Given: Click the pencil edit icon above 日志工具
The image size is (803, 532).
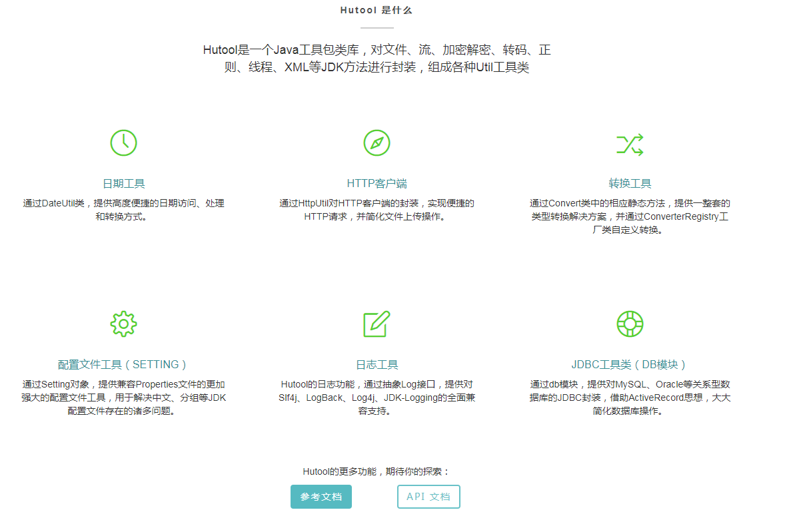Looking at the screenshot, I should tap(377, 324).
